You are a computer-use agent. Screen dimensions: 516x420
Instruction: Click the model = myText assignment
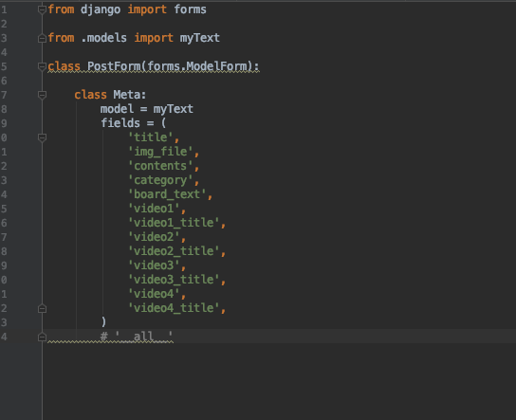pyautogui.click(x=147, y=109)
